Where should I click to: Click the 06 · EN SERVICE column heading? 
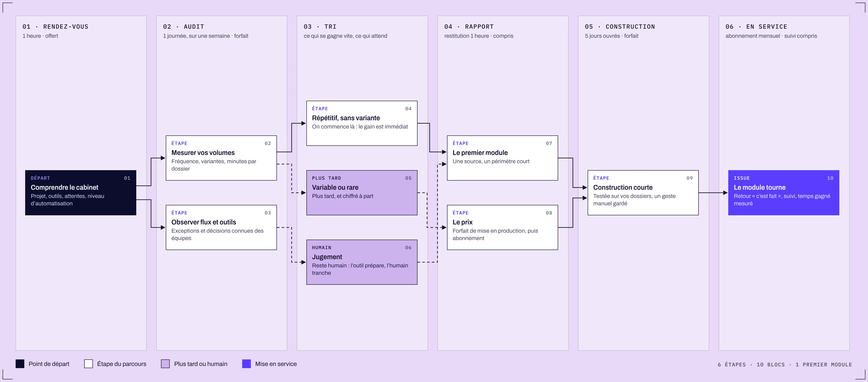[x=756, y=27]
